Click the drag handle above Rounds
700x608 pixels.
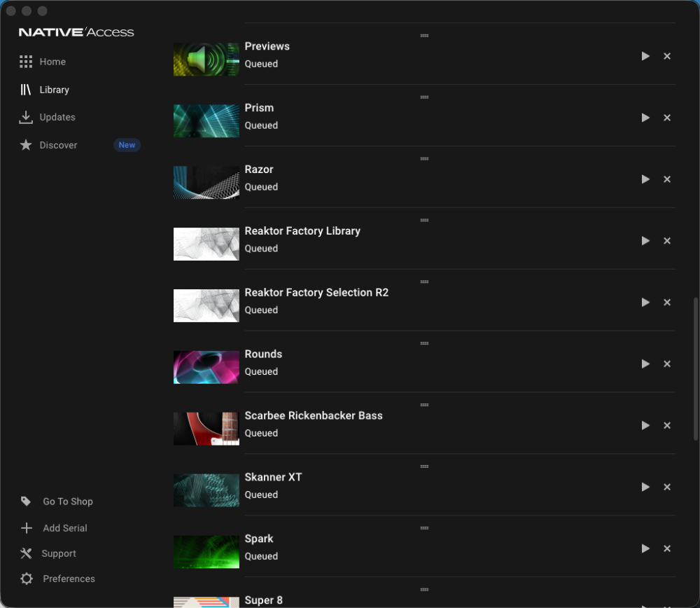point(424,343)
